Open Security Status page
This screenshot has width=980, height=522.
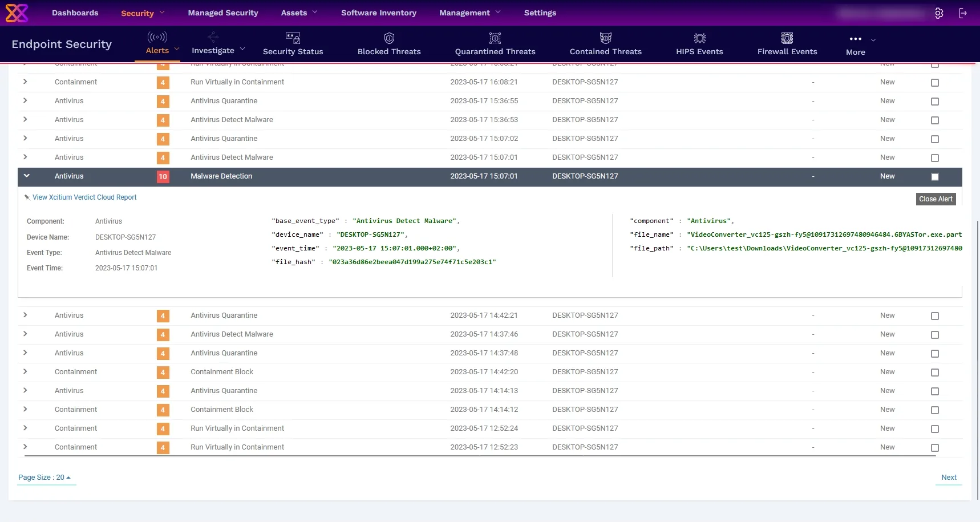pos(293,44)
